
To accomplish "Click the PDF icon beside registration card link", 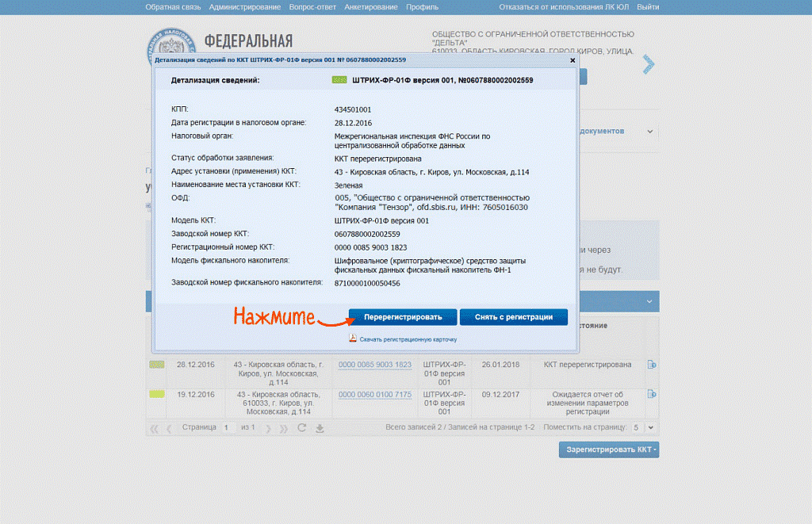I will point(354,338).
